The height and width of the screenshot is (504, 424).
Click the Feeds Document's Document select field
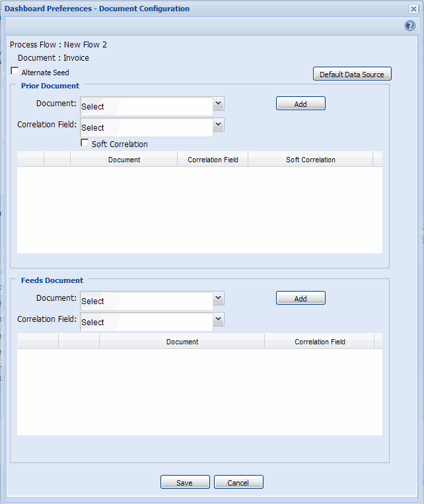click(147, 301)
